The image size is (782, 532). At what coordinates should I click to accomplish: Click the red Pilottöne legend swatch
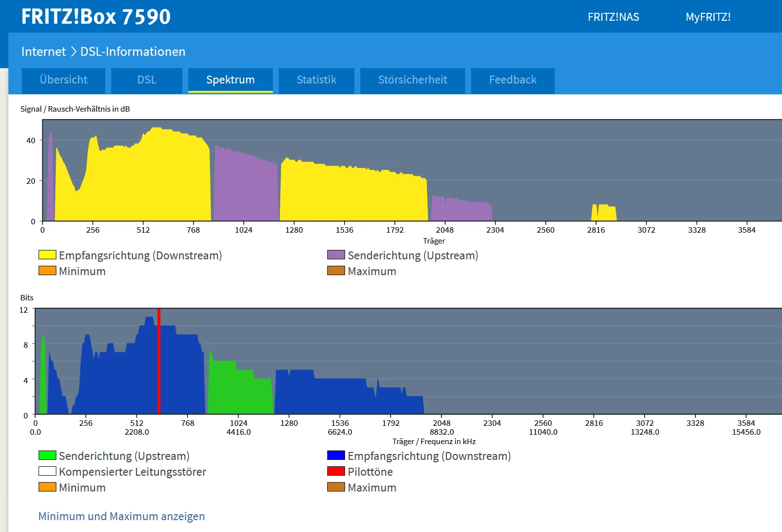pos(336,471)
